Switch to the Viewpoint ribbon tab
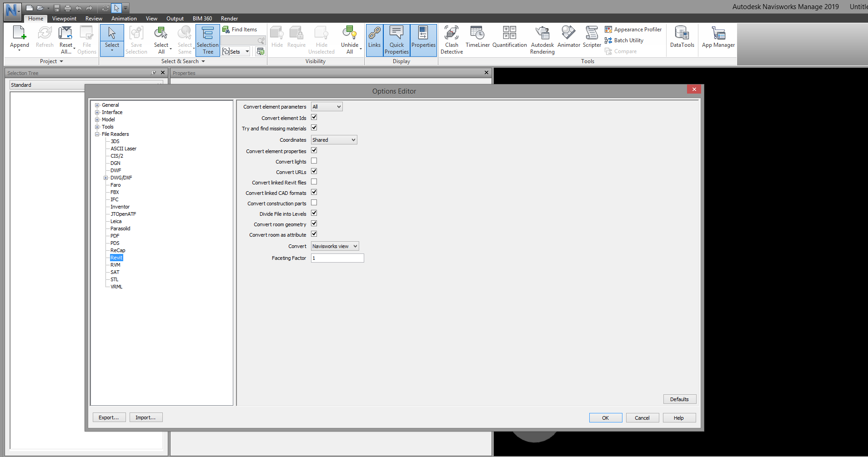 pos(64,18)
